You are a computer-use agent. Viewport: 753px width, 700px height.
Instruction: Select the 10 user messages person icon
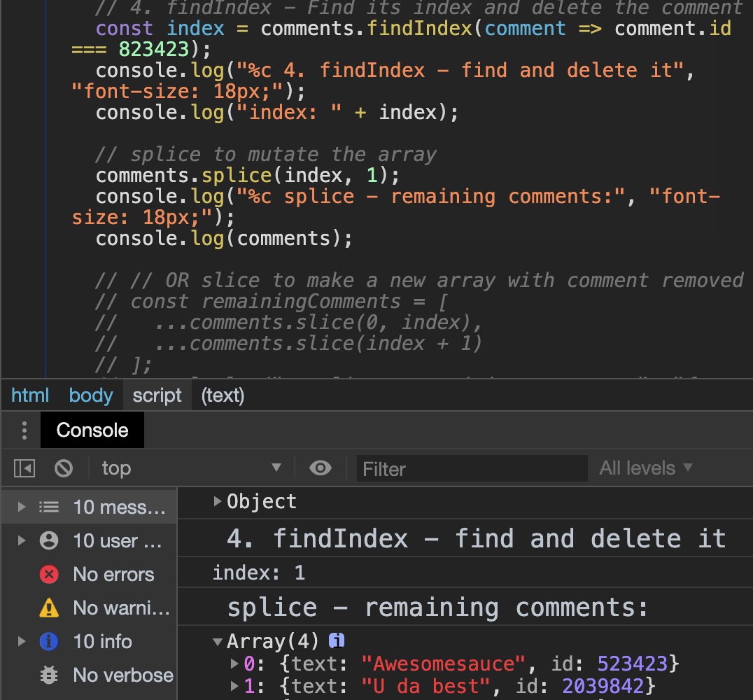(x=48, y=540)
